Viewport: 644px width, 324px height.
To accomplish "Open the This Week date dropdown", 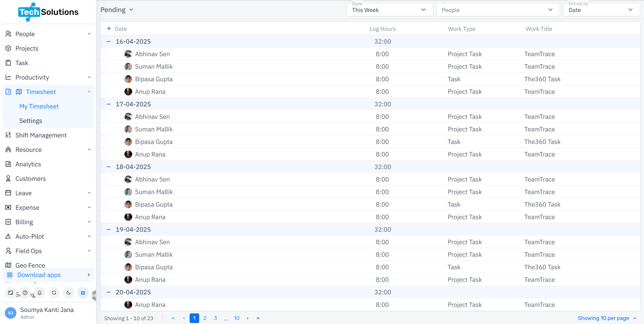I will pyautogui.click(x=390, y=10).
